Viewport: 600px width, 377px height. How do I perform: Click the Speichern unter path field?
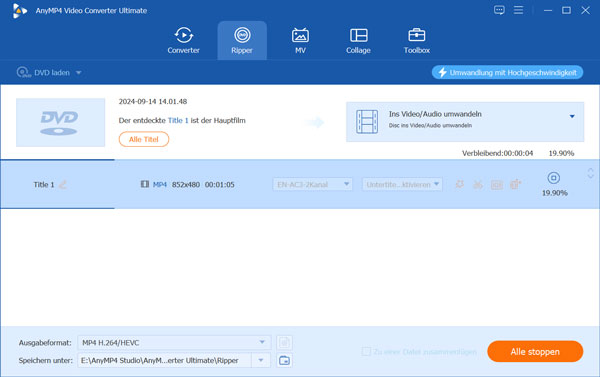(165, 360)
